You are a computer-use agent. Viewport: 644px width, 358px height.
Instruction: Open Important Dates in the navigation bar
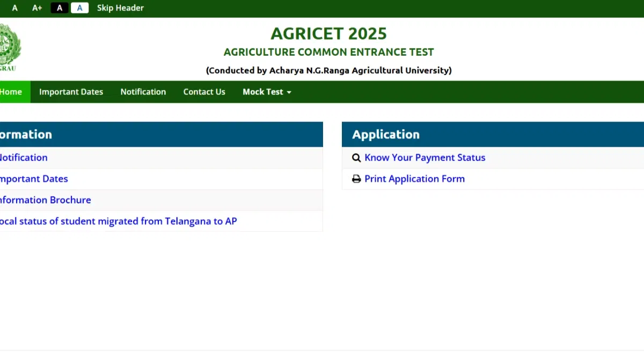(x=71, y=92)
